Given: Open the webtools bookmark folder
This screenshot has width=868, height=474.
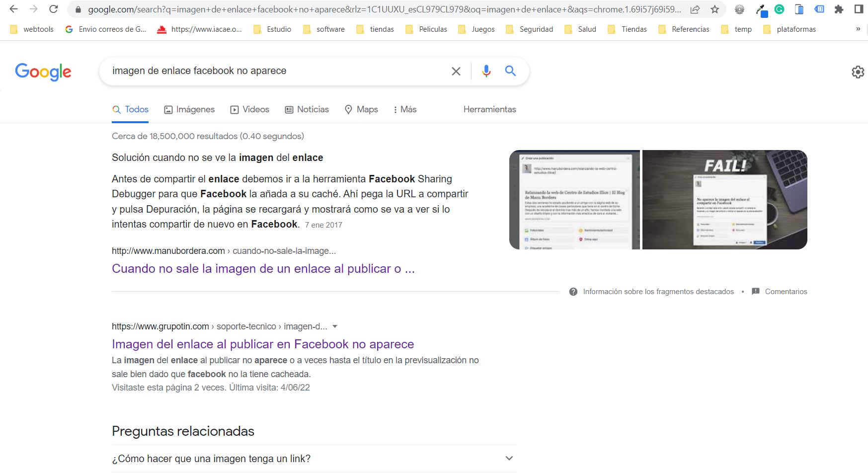Looking at the screenshot, I should pyautogui.click(x=32, y=29).
